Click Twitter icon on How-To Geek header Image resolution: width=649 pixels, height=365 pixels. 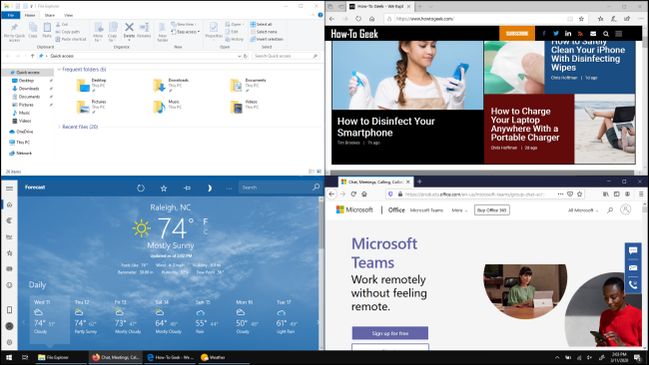(x=556, y=34)
